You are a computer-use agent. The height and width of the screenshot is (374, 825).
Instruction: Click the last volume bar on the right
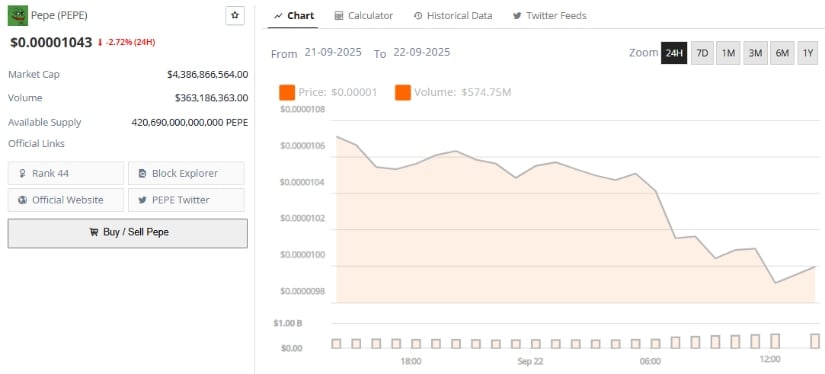[815, 341]
